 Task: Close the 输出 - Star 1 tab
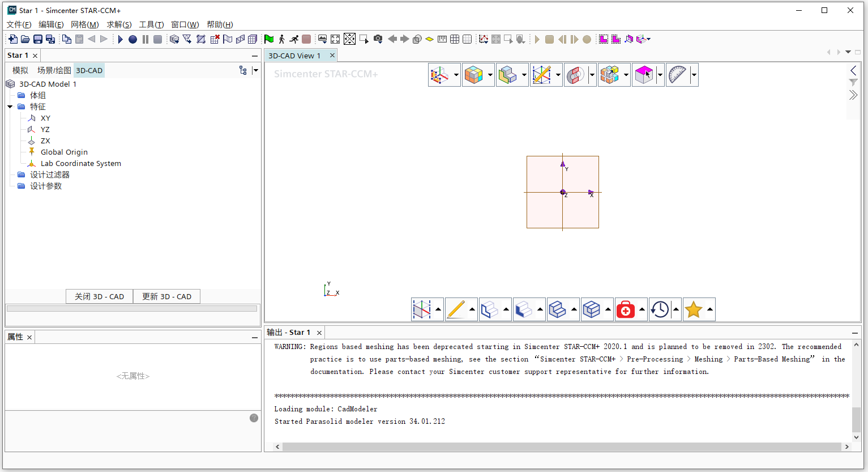click(x=319, y=333)
